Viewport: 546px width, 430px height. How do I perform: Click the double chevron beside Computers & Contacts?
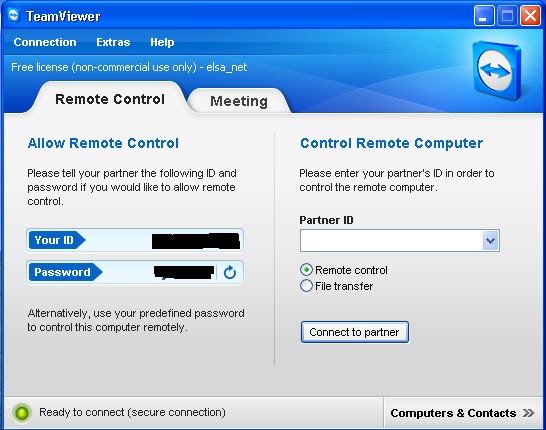[x=528, y=413]
